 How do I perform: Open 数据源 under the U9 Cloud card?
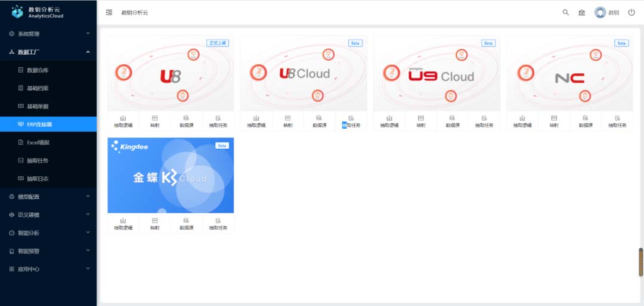[x=453, y=121]
